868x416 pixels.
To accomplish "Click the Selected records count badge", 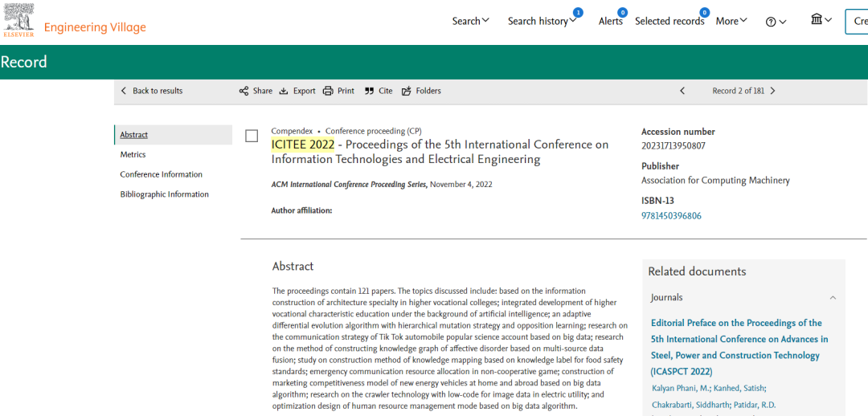I will click(705, 12).
